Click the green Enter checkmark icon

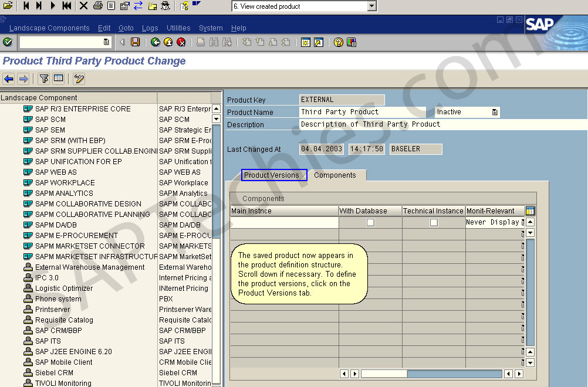pyautogui.click(x=8, y=42)
